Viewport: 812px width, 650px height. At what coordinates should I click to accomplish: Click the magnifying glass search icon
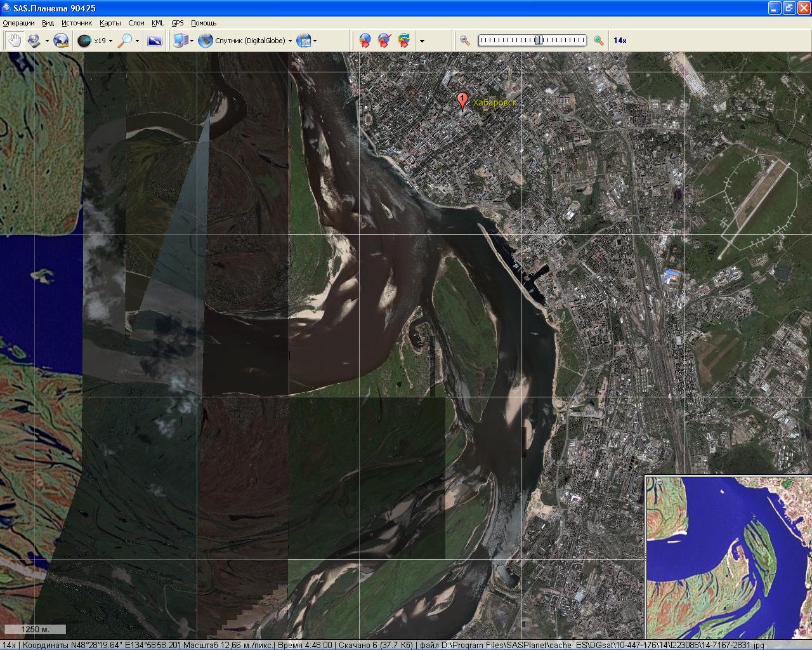tap(126, 41)
